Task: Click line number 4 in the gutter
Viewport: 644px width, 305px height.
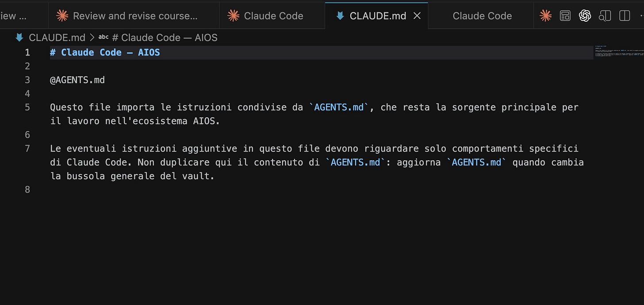Action: tap(27, 93)
